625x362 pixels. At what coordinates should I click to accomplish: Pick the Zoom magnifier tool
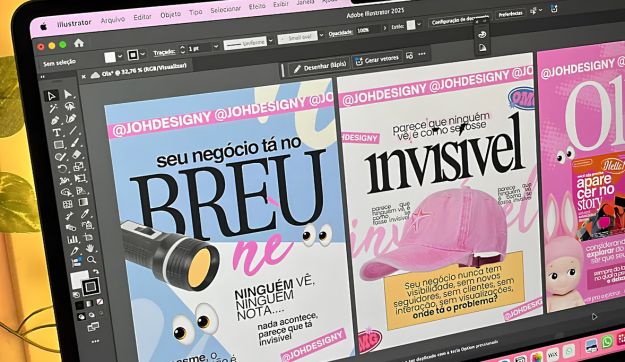tap(91, 260)
